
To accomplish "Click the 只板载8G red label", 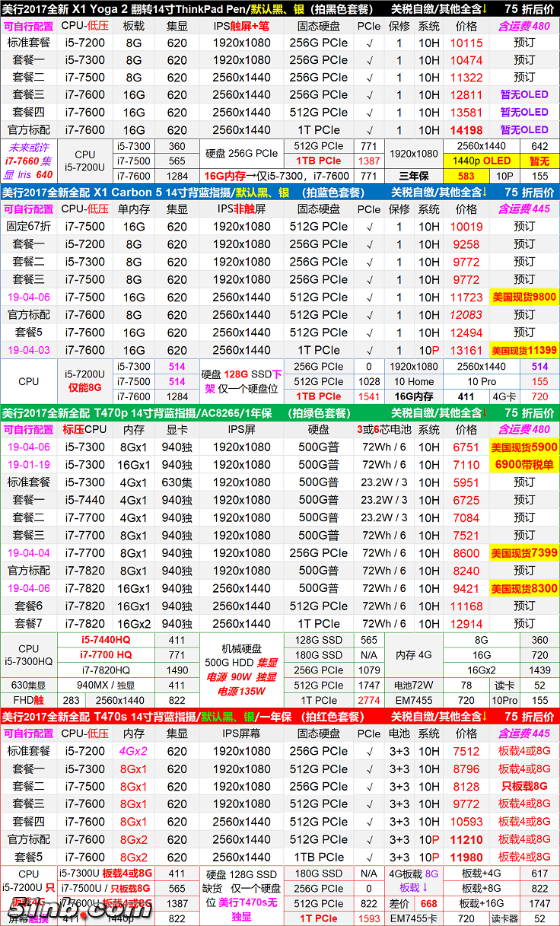I will [x=523, y=787].
